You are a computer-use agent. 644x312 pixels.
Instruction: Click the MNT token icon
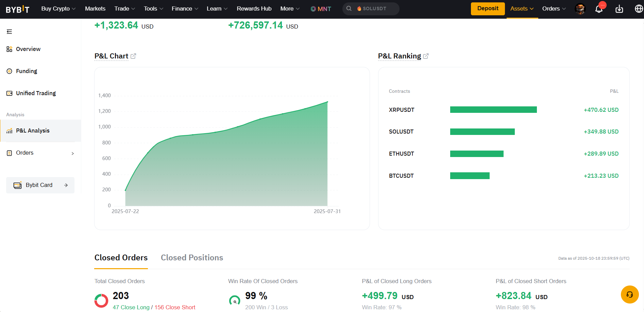[x=313, y=8]
